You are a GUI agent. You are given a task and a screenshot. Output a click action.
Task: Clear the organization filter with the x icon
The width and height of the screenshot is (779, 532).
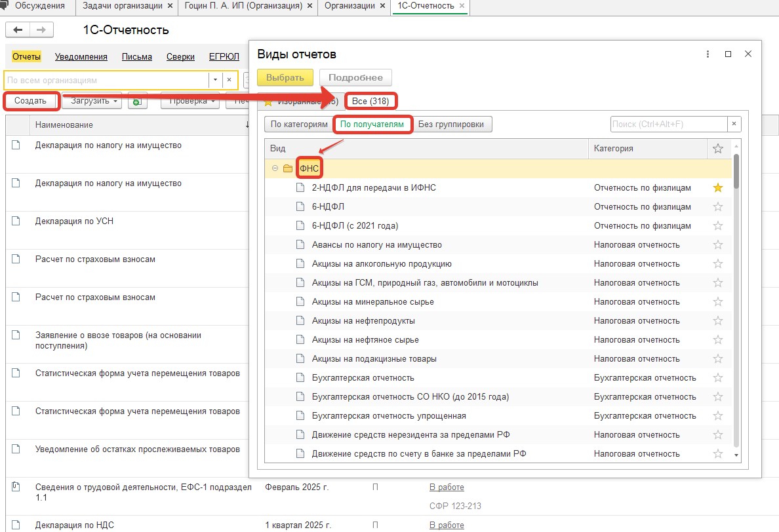point(229,80)
